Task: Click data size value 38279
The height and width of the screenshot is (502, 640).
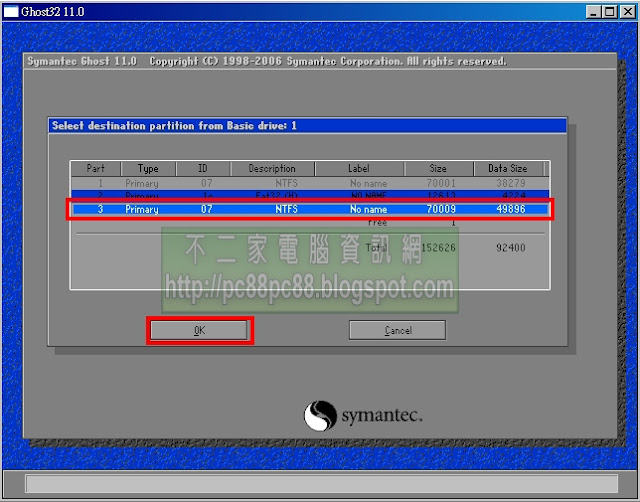Action: pos(511,183)
